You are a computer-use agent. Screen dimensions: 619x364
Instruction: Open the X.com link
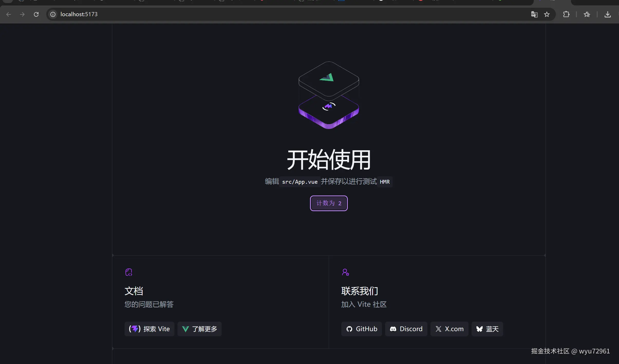pyautogui.click(x=449, y=329)
